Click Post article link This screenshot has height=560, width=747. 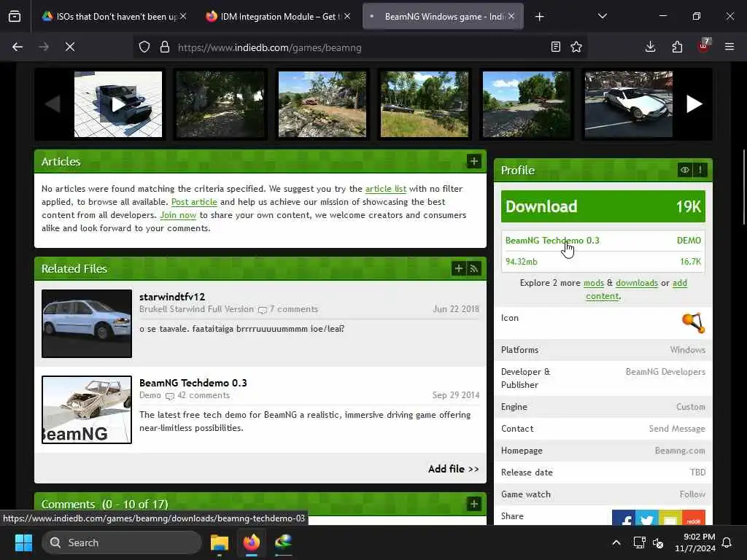194,202
